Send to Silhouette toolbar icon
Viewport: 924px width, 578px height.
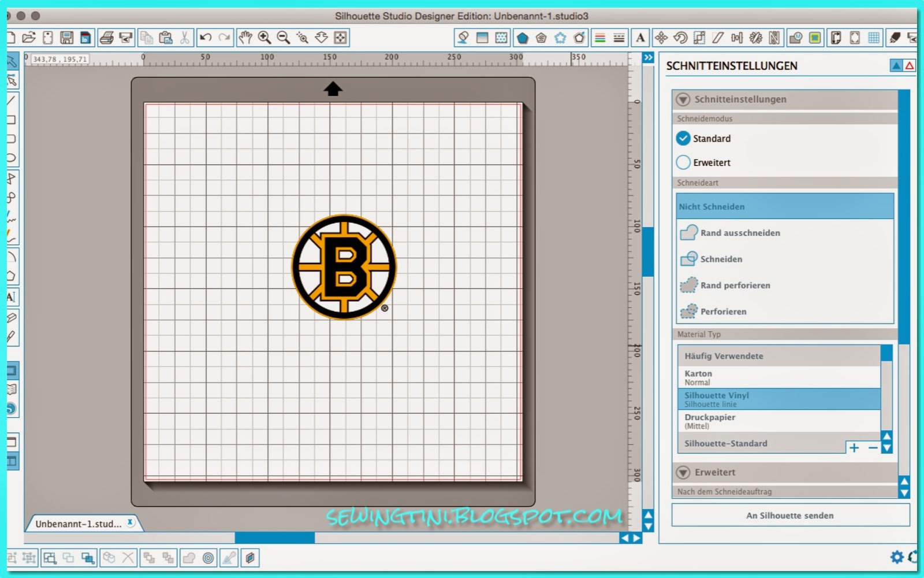(x=126, y=38)
